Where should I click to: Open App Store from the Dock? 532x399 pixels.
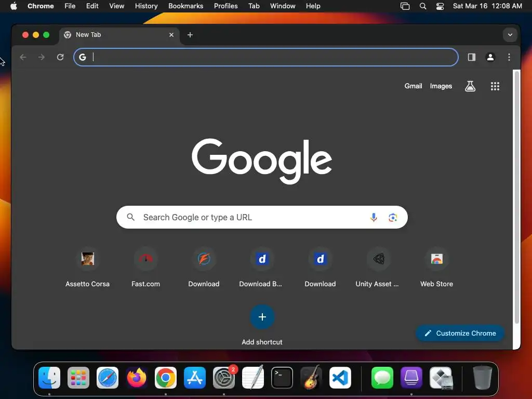click(x=195, y=378)
